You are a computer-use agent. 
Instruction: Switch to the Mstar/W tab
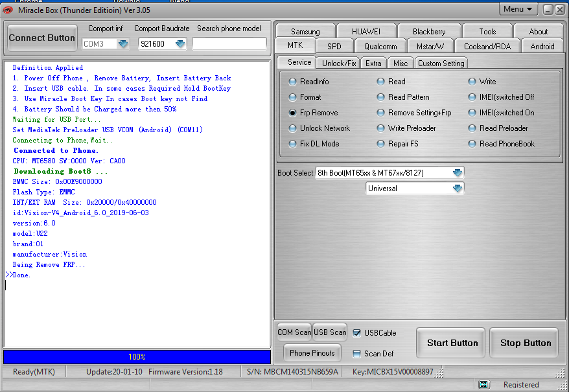pyautogui.click(x=430, y=47)
